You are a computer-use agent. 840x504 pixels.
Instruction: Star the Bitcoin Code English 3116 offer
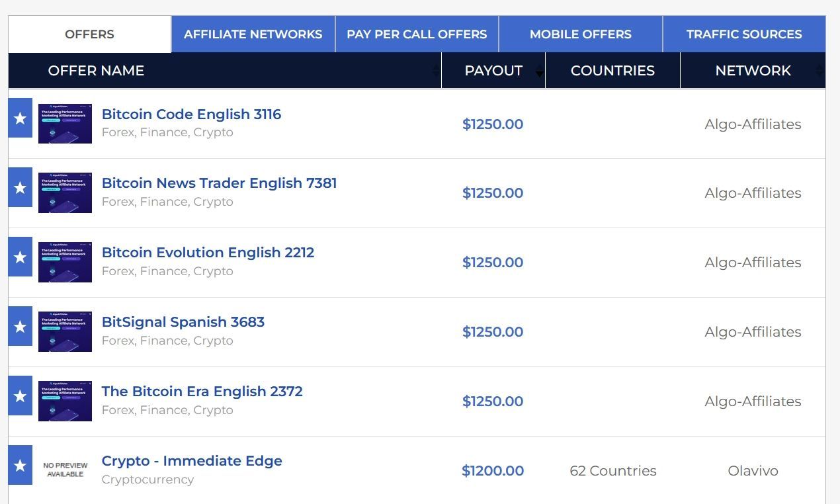click(x=20, y=118)
